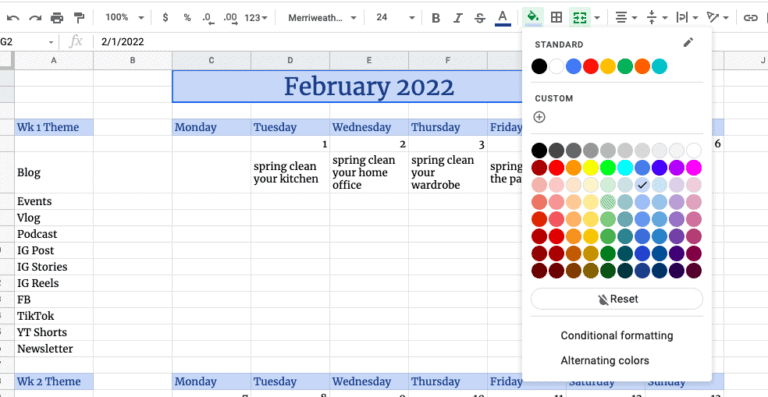Select the Paint format tool

[79, 18]
